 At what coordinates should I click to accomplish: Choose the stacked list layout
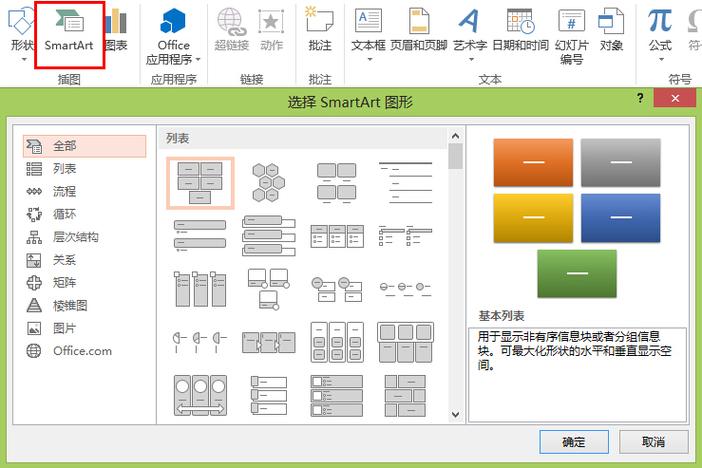(337, 290)
